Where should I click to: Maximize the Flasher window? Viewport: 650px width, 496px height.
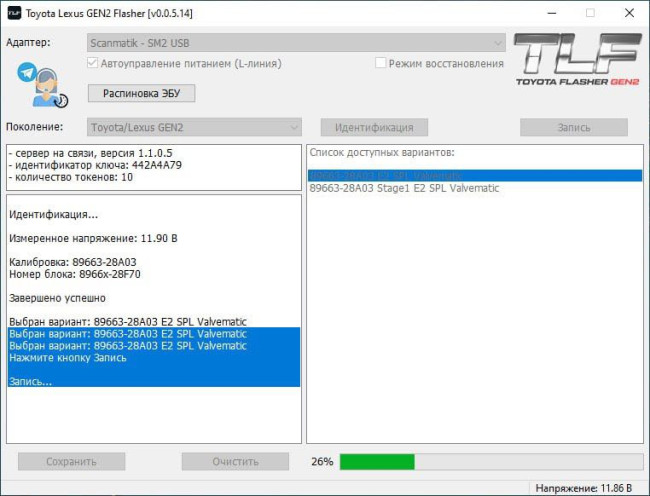(x=590, y=13)
